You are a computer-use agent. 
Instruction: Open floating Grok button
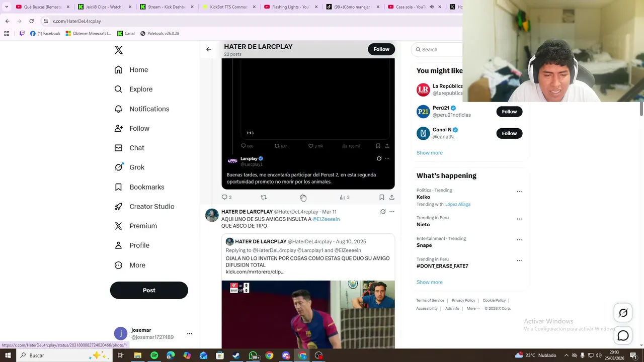click(623, 313)
